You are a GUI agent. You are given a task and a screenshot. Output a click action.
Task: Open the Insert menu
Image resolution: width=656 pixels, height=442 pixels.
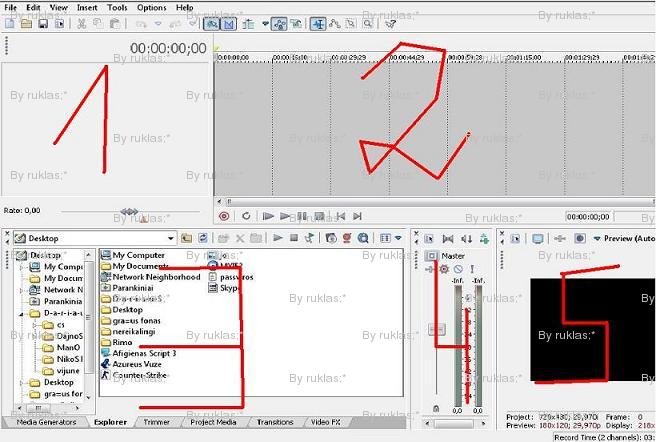[87, 8]
